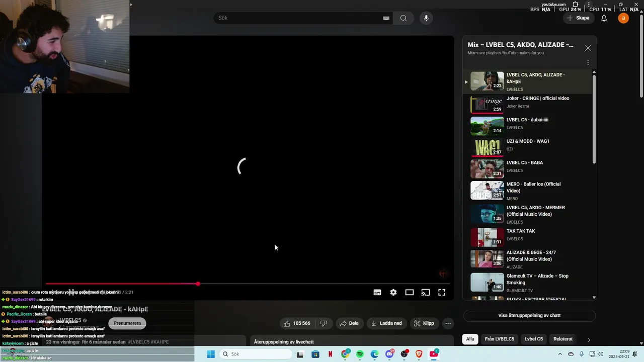644x362 pixels.
Task: Dislike the video
Action: coord(324,323)
